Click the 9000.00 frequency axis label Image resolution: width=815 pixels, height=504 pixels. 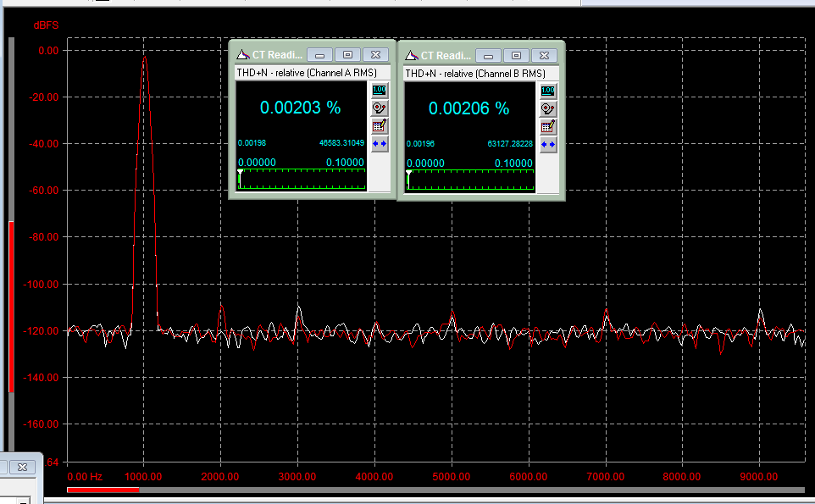(x=759, y=477)
